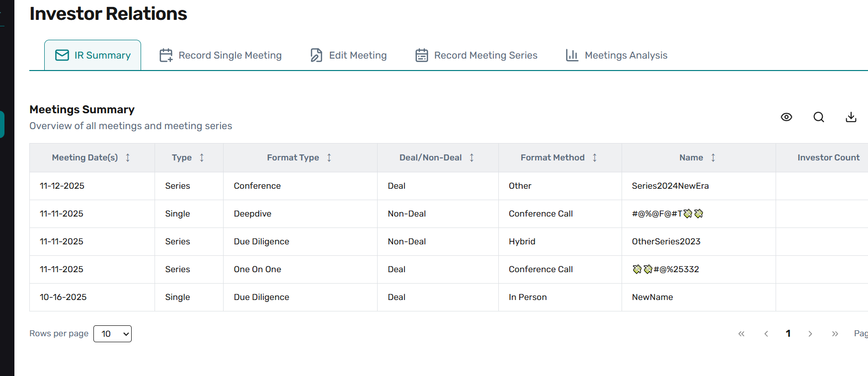Select the IR Summary tab
Screen dimensions: 868x376
93,55
